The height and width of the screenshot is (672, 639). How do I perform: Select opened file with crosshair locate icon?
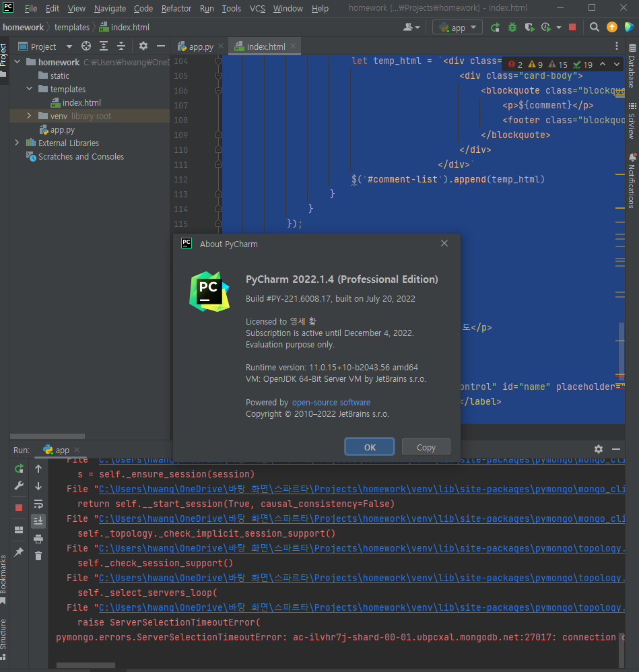coord(86,46)
